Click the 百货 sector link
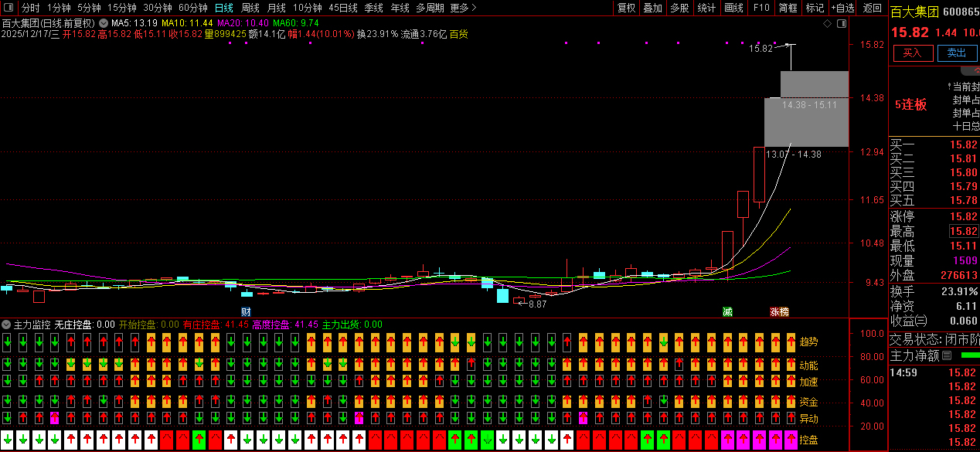 458,34
